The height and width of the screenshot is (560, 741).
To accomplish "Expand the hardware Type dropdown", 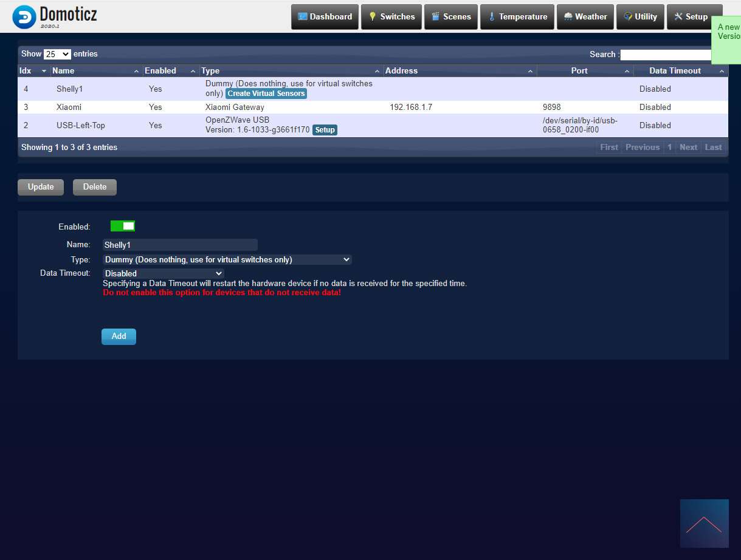I will pyautogui.click(x=227, y=259).
